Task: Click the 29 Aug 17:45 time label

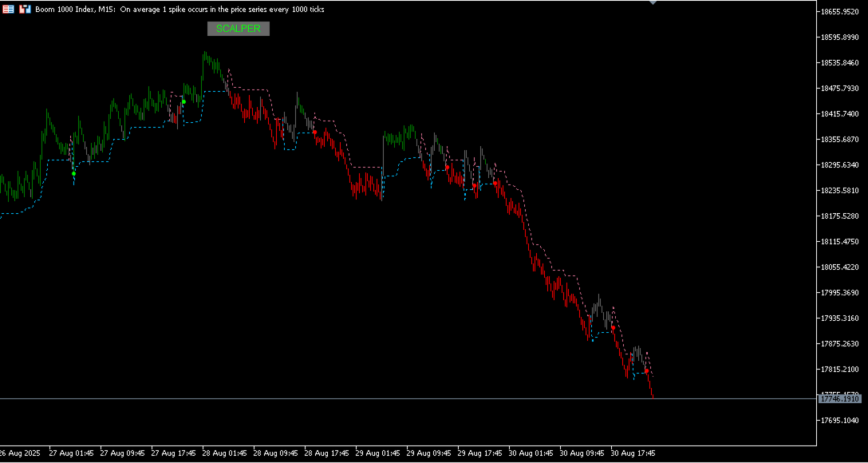Action: [x=480, y=453]
